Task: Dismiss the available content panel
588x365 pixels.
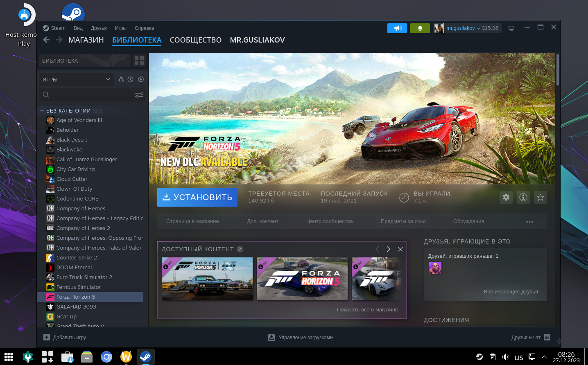Action: pos(400,249)
